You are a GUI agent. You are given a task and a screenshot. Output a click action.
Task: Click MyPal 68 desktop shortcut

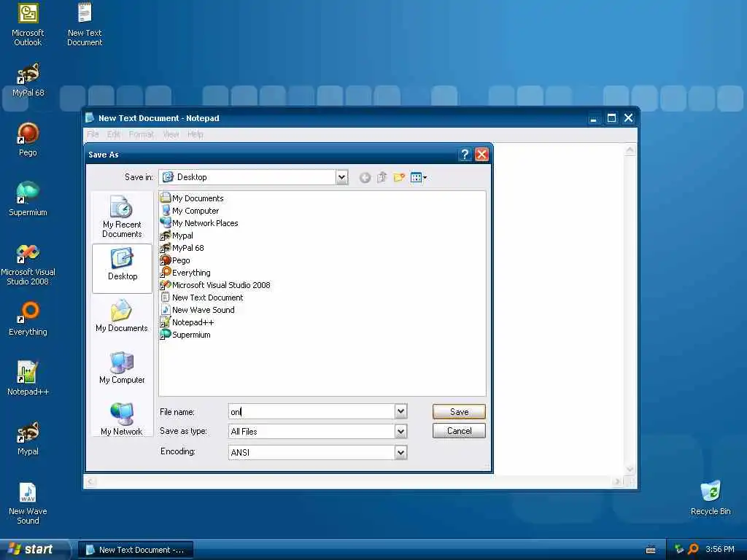(28, 79)
